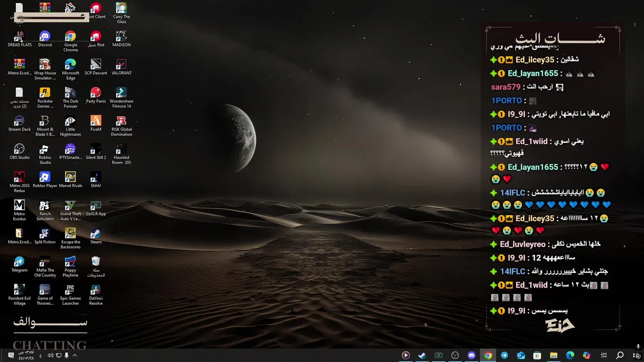Select the عميل Riot desktop shortcut
The image size is (644, 362).
(96, 39)
